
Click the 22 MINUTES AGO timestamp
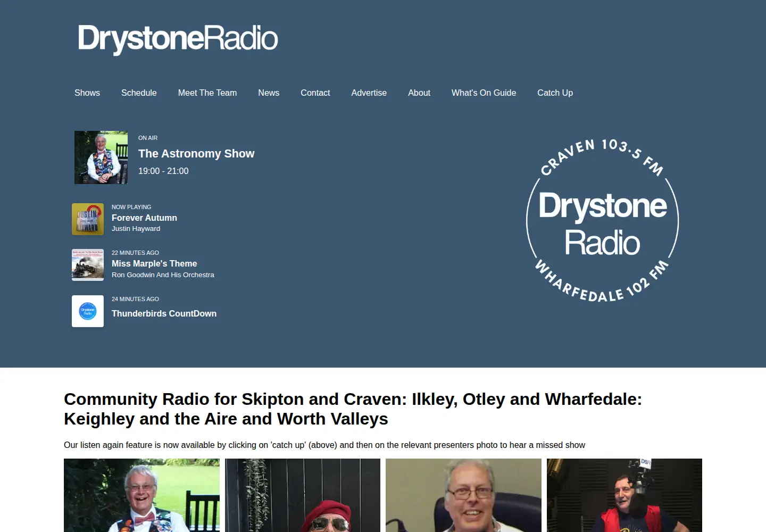click(135, 253)
